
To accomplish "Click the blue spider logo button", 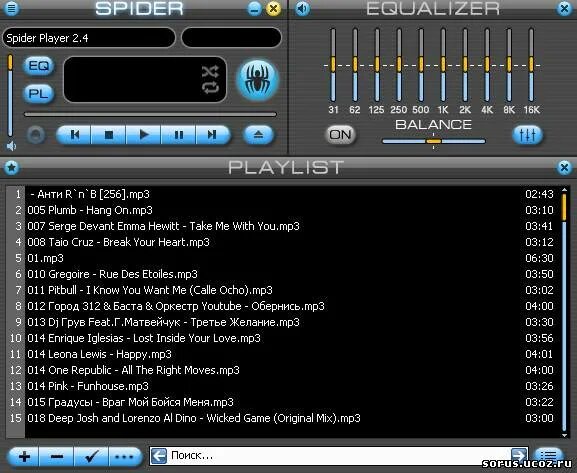I will click(258, 80).
